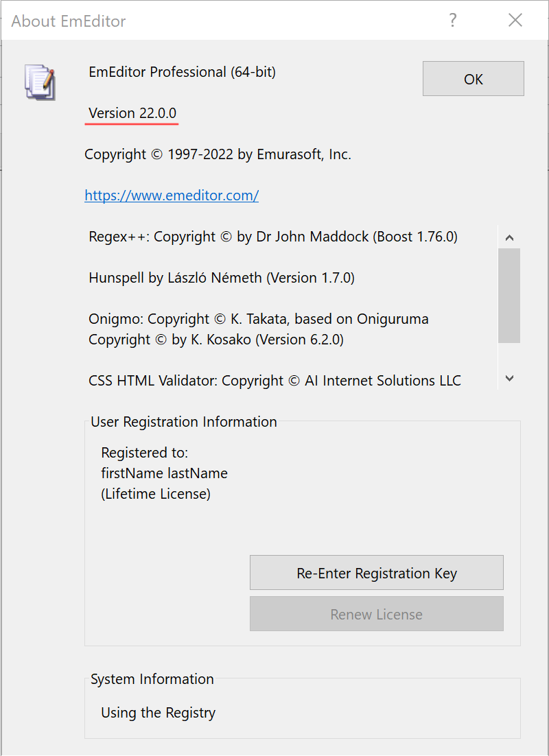Click the About EmEditor title bar text
This screenshot has height=756, width=549.
69,21
